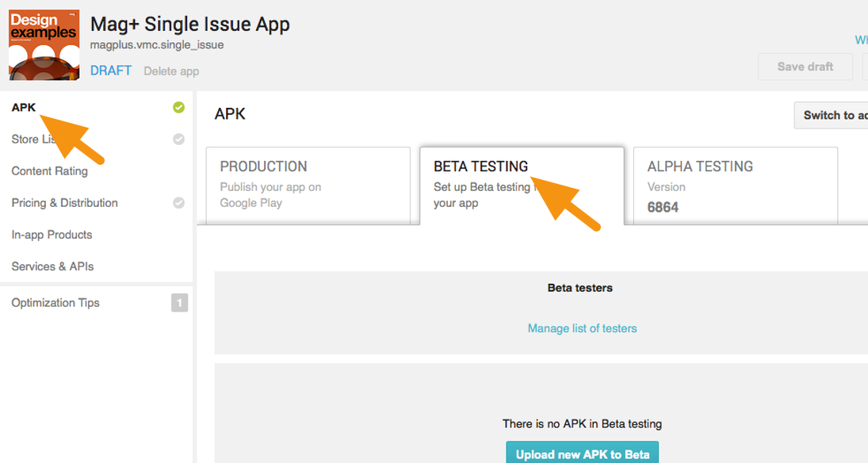The width and height of the screenshot is (868, 463).
Task: Open the APK section in sidebar
Action: [24, 108]
